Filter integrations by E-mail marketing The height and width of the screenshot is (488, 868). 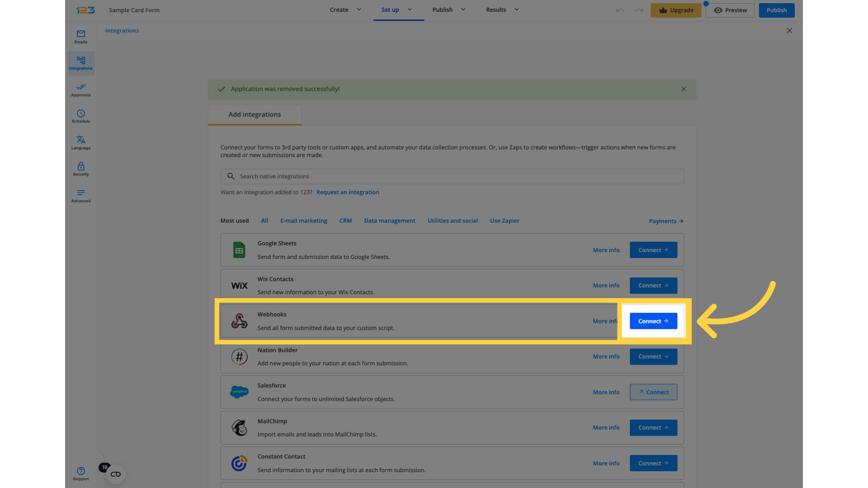[x=304, y=221]
